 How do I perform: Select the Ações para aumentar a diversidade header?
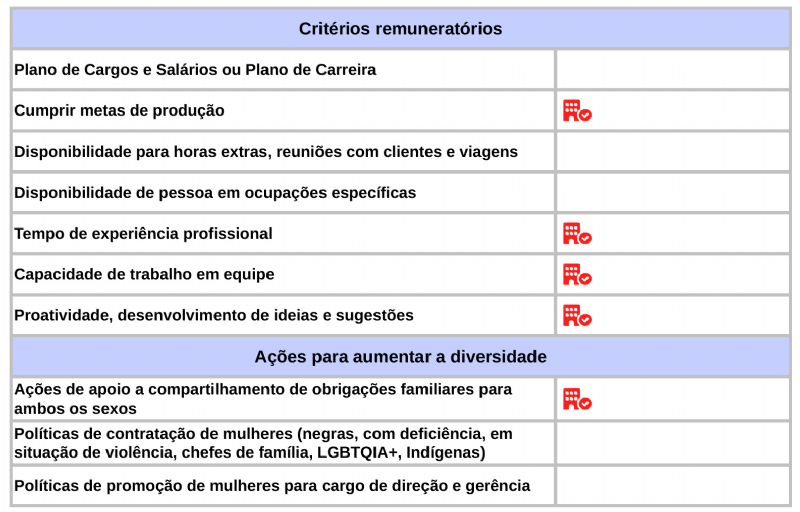click(x=400, y=357)
